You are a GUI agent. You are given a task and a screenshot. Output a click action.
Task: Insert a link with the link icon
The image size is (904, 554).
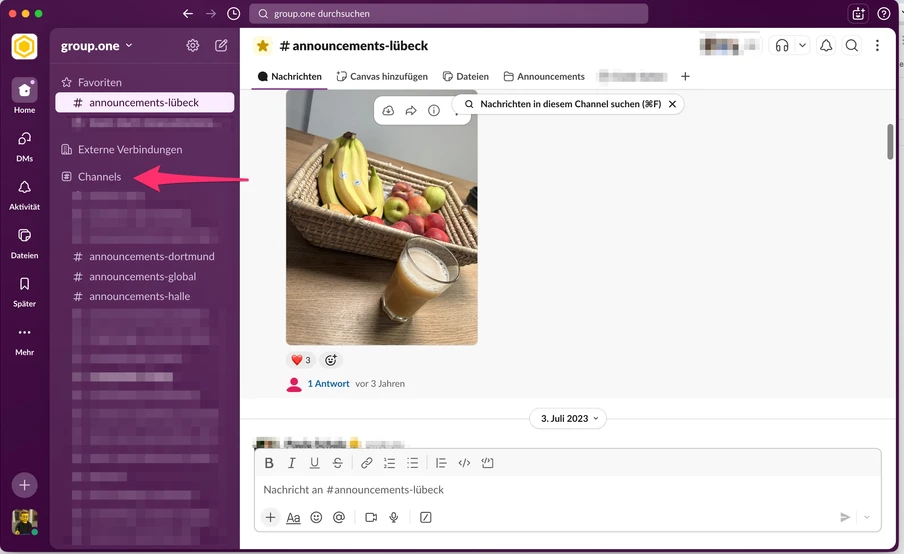366,463
